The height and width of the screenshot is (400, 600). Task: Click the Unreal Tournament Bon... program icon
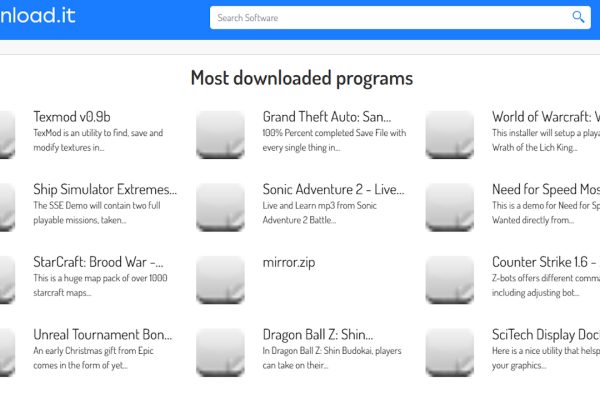(x=7, y=353)
